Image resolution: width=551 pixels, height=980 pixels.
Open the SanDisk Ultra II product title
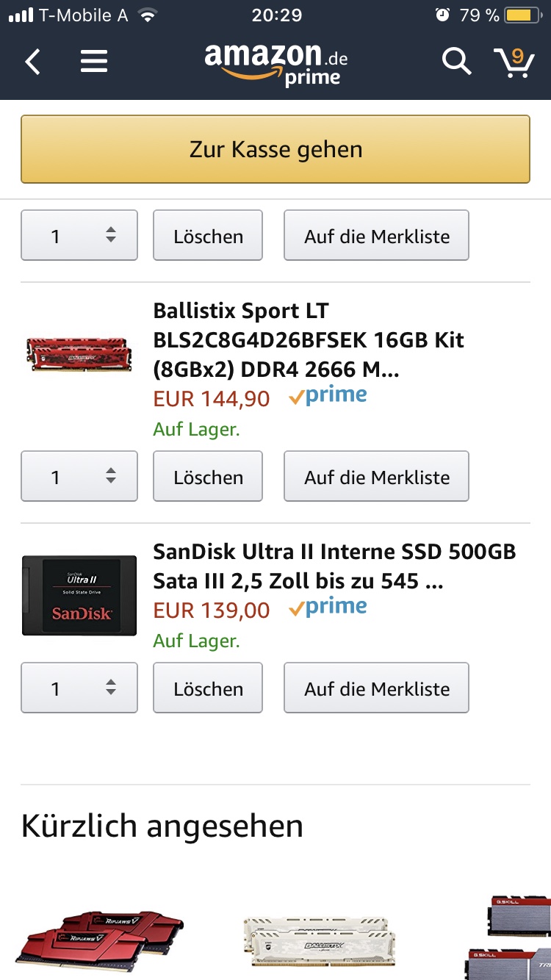[334, 566]
